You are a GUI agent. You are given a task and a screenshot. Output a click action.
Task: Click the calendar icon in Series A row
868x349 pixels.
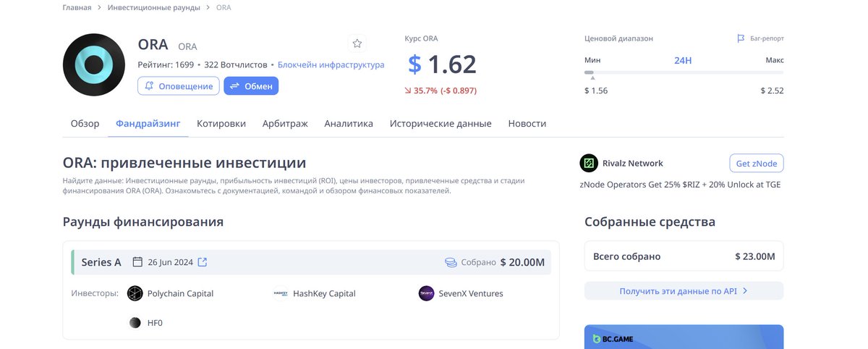point(137,262)
